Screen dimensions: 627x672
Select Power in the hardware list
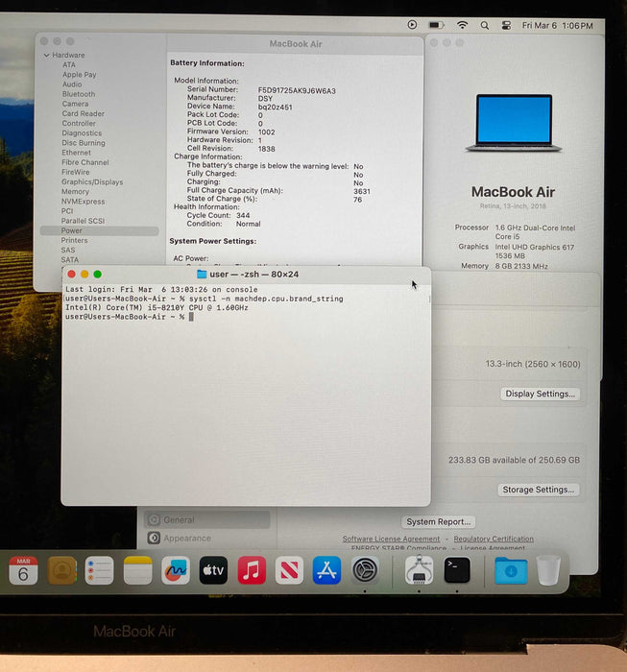(100, 230)
